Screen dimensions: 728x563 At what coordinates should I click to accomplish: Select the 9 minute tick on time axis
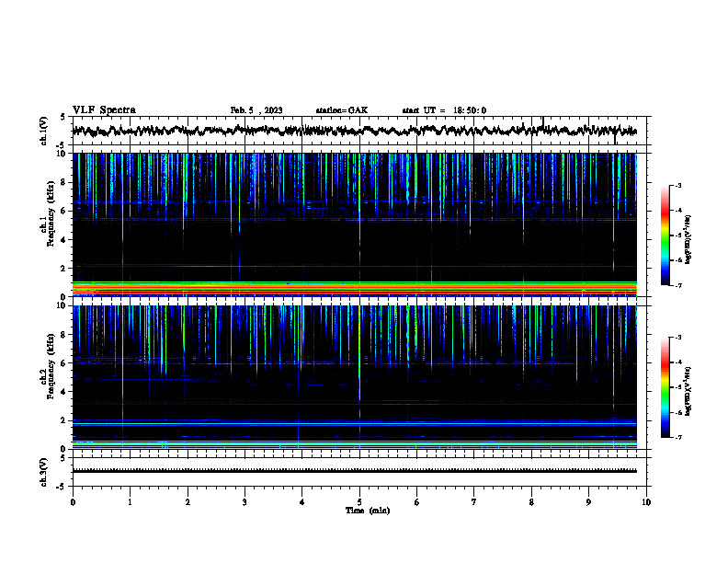[x=588, y=502]
